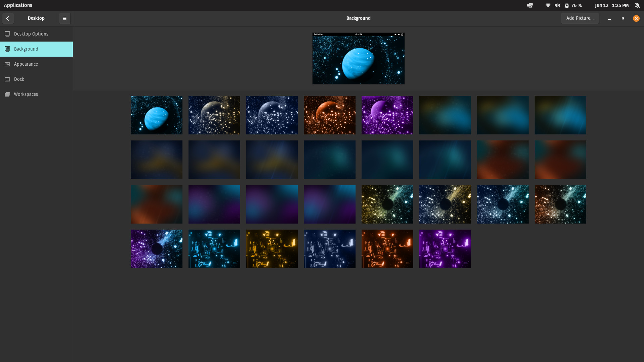This screenshot has width=644, height=362.
Task: Open the Applications menu
Action: coord(18,5)
